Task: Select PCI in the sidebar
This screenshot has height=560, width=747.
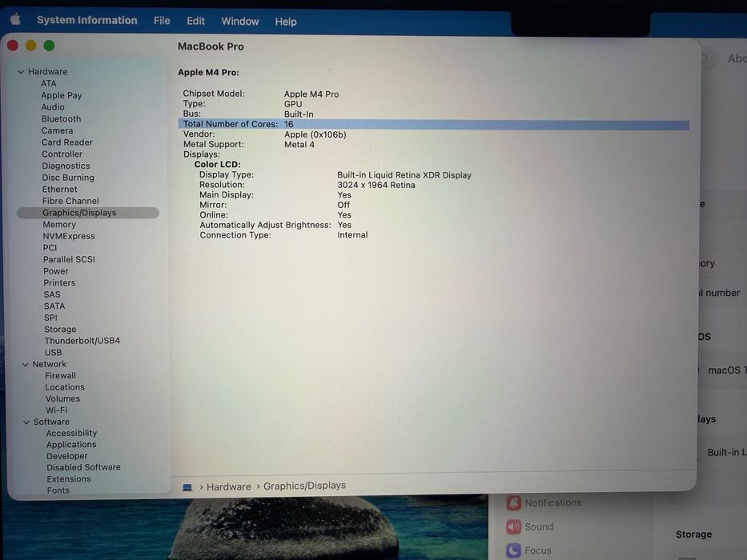Action: click(x=50, y=248)
